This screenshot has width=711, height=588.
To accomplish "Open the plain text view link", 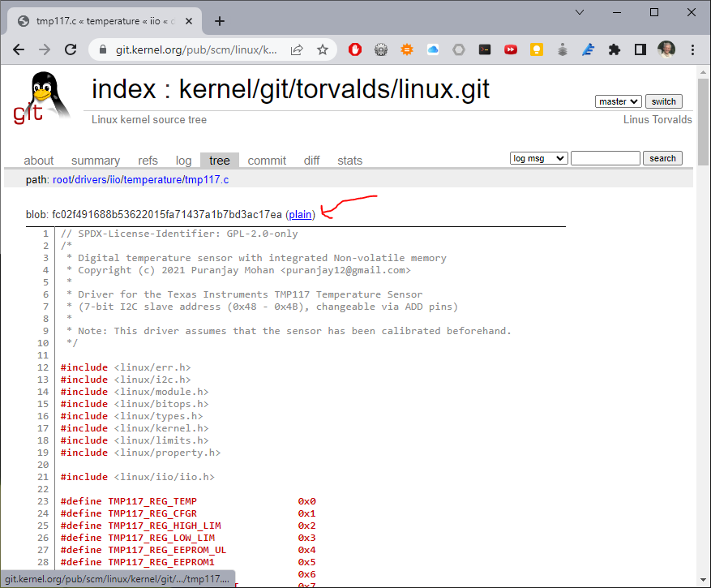I will 300,214.
